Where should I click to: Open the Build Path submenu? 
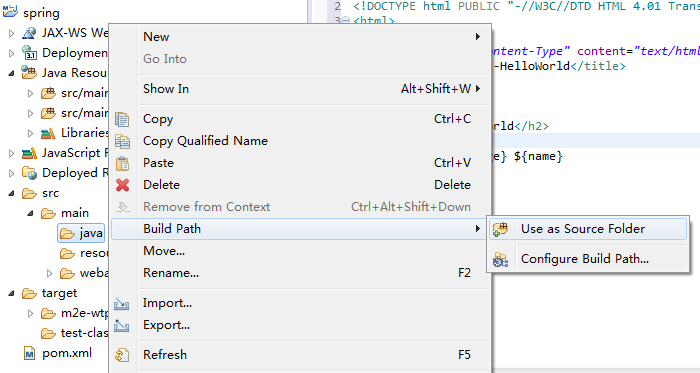(300, 229)
